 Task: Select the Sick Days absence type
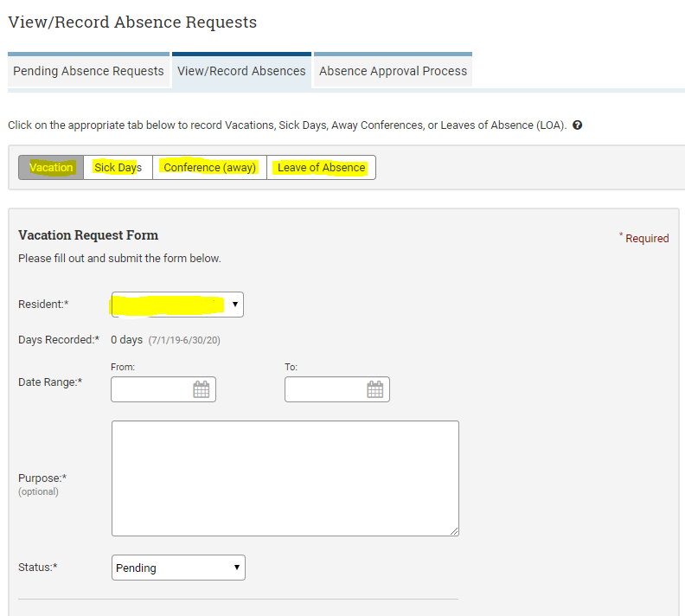pyautogui.click(x=118, y=167)
